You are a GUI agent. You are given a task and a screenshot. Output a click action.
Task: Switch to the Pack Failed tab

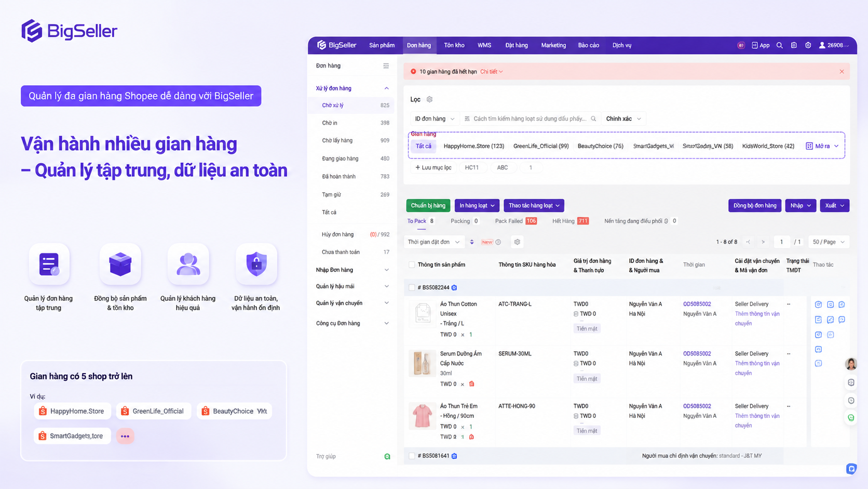[x=516, y=221]
